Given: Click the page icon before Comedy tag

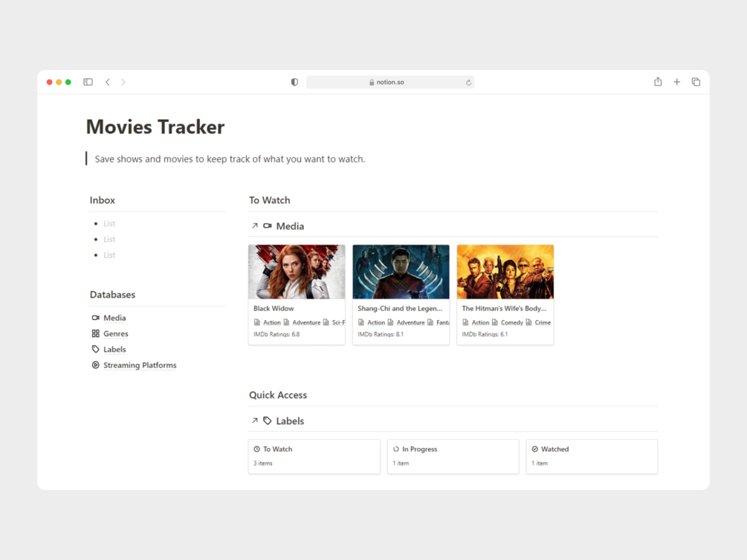Looking at the screenshot, I should pyautogui.click(x=495, y=322).
